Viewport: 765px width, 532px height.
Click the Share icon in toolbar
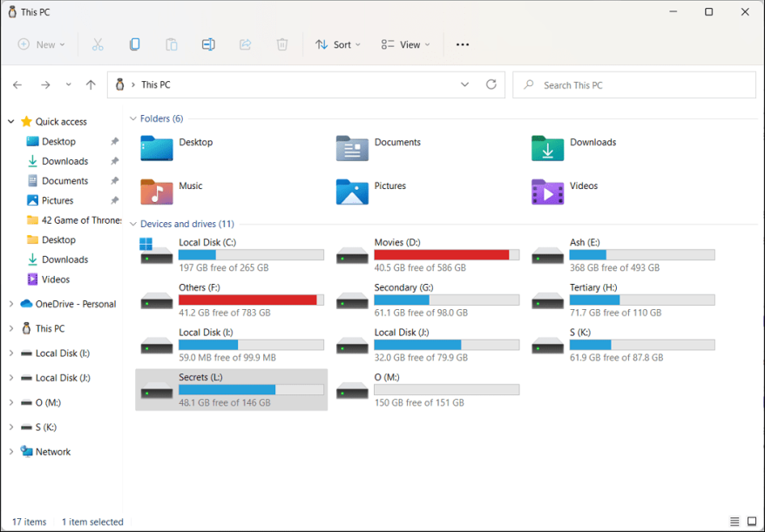tap(245, 44)
